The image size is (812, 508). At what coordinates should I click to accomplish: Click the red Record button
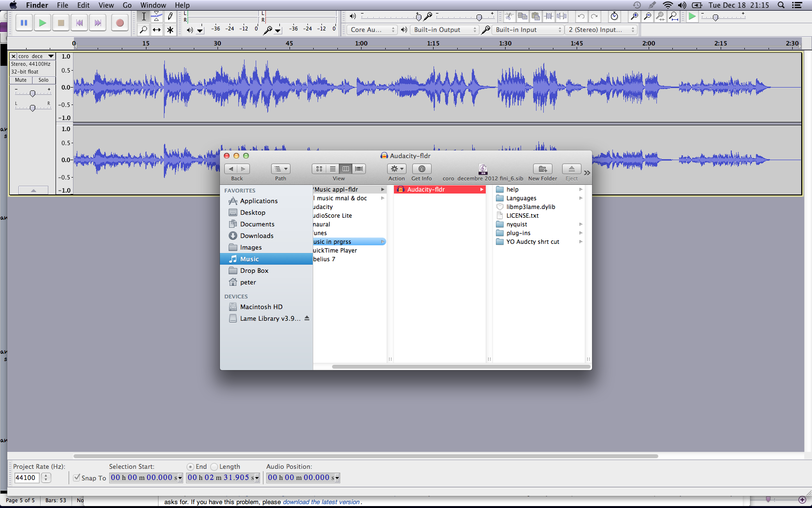[120, 23]
